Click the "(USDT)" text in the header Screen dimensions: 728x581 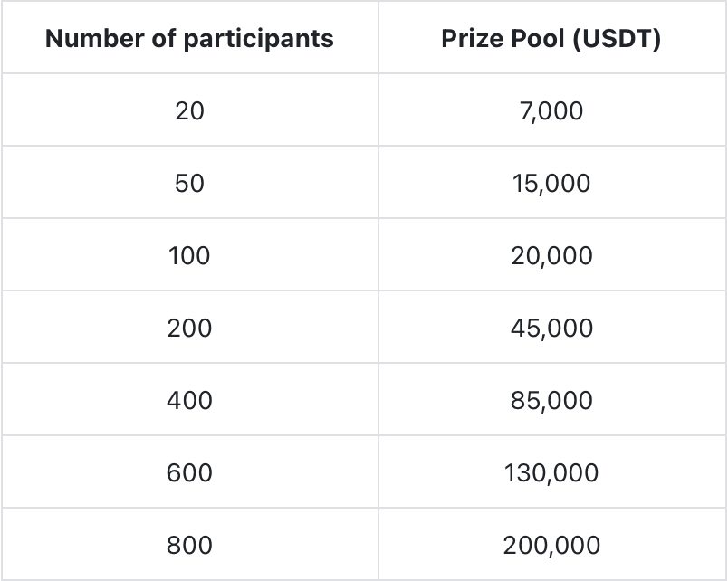pyautogui.click(x=617, y=40)
